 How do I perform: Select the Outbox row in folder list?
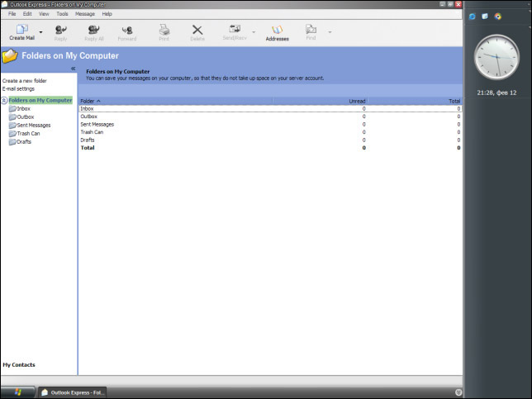click(270, 116)
